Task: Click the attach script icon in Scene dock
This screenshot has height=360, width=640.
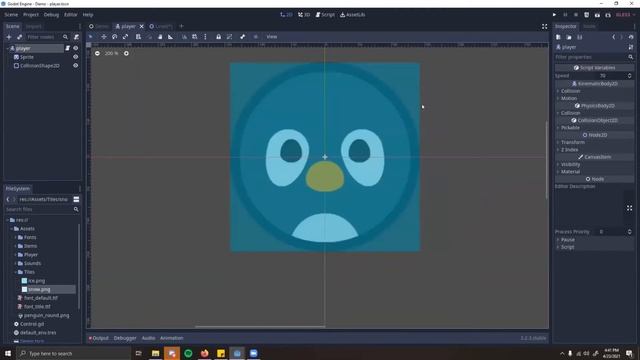Action: pyautogui.click(x=76, y=37)
